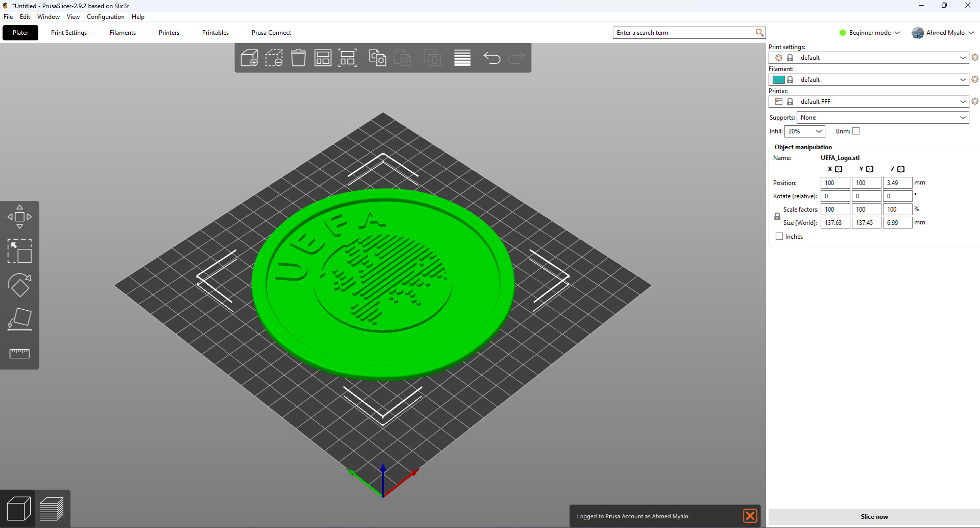Select the Rotate gizmo tool
The image size is (980, 528).
point(19,285)
